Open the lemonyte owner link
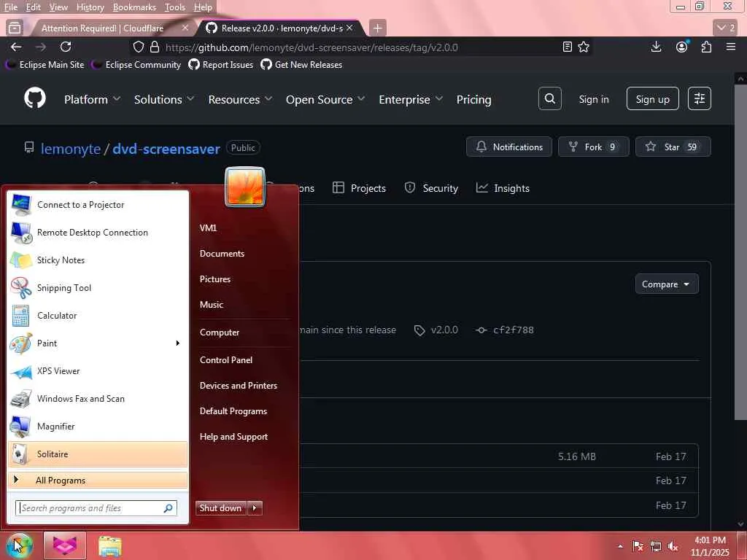The width and height of the screenshot is (747, 560). (x=71, y=149)
